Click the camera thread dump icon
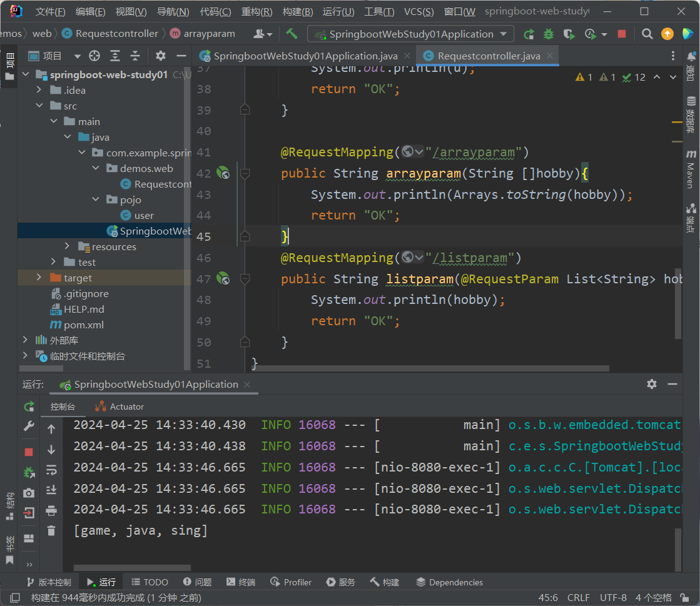The width and height of the screenshot is (700, 606). (29, 493)
